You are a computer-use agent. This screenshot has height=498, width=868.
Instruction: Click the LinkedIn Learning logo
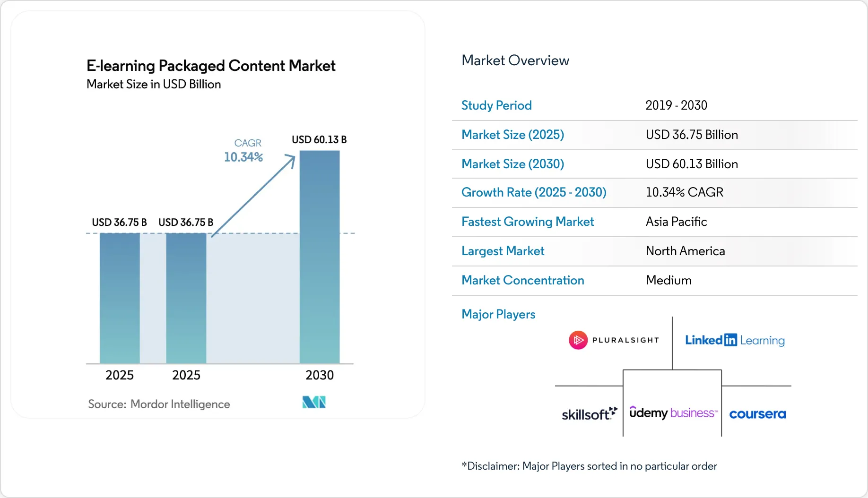click(x=735, y=340)
